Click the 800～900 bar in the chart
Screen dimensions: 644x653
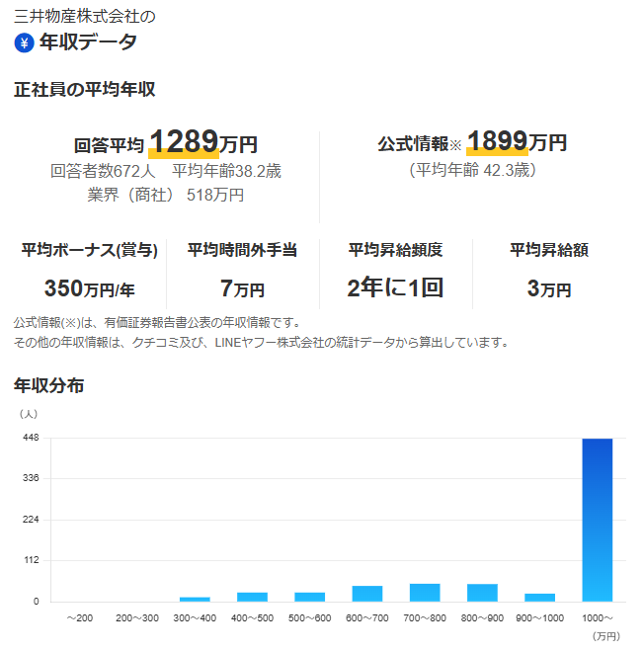click(x=482, y=593)
